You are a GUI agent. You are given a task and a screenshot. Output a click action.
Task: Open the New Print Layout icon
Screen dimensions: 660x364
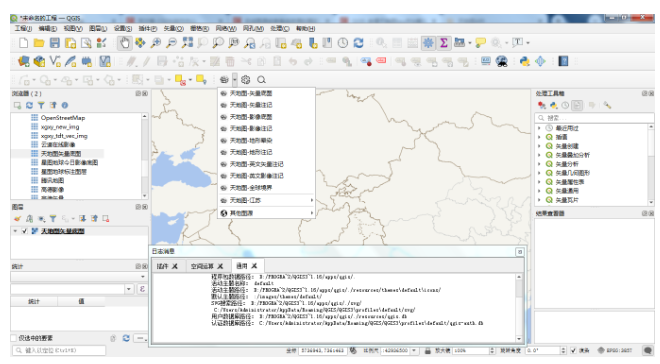tap(70, 43)
